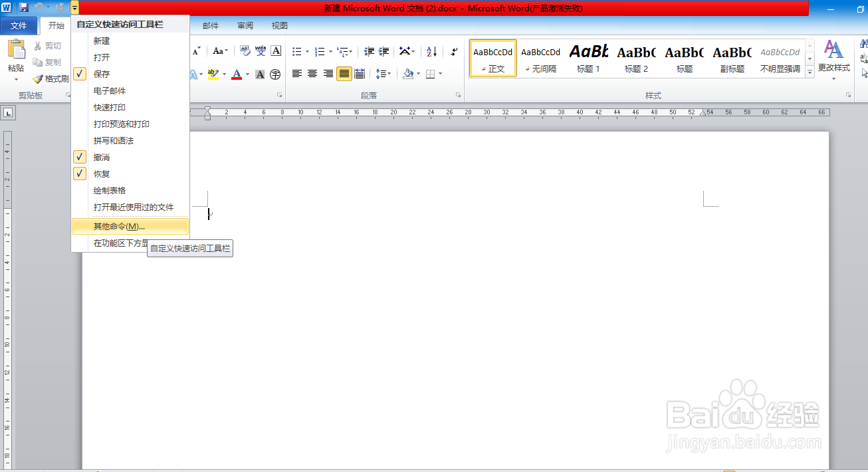The width and height of the screenshot is (868, 472).
Task: Align text right
Action: click(x=328, y=74)
